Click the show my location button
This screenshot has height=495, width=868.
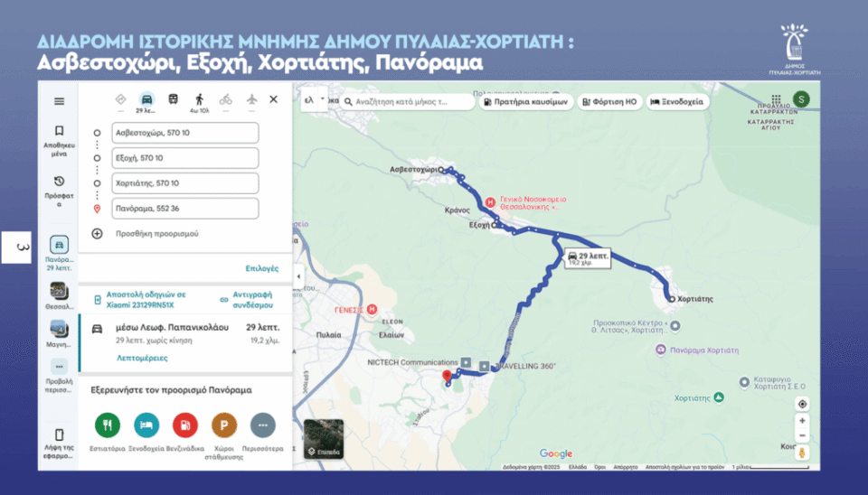click(802, 404)
